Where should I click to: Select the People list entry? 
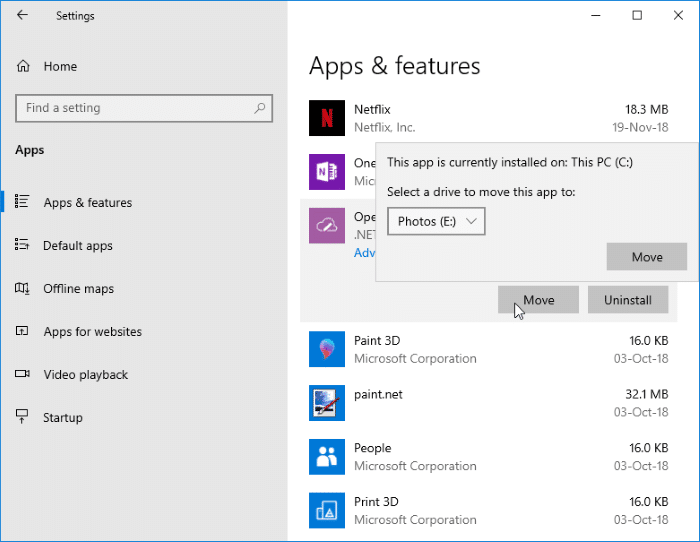[488, 457]
